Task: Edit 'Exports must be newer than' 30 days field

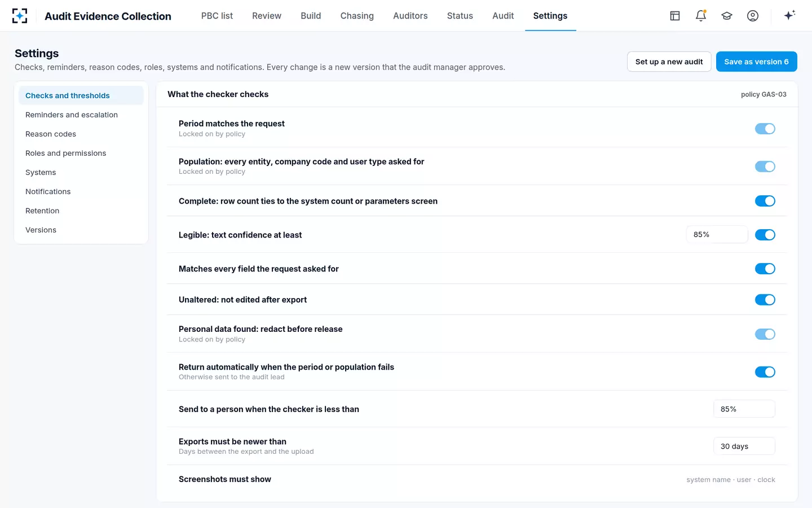Action: pyautogui.click(x=744, y=446)
